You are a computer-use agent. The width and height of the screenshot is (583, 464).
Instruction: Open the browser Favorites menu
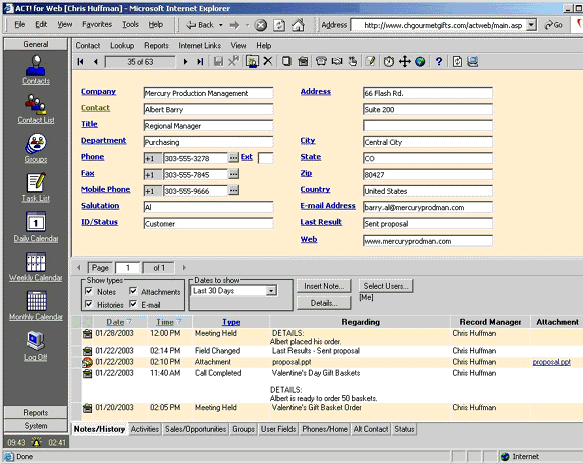[97, 25]
